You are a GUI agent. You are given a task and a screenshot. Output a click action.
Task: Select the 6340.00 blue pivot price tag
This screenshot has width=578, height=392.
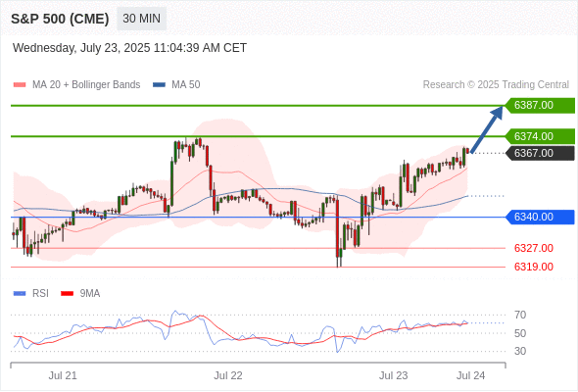(540, 217)
